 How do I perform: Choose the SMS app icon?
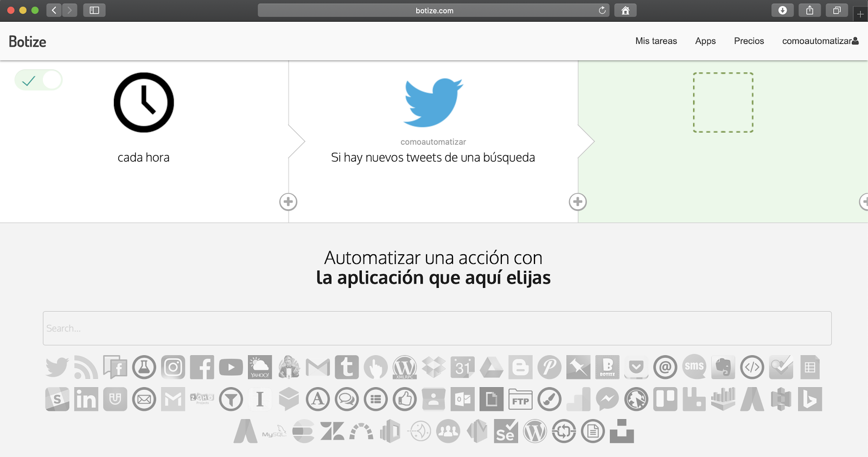(694, 366)
